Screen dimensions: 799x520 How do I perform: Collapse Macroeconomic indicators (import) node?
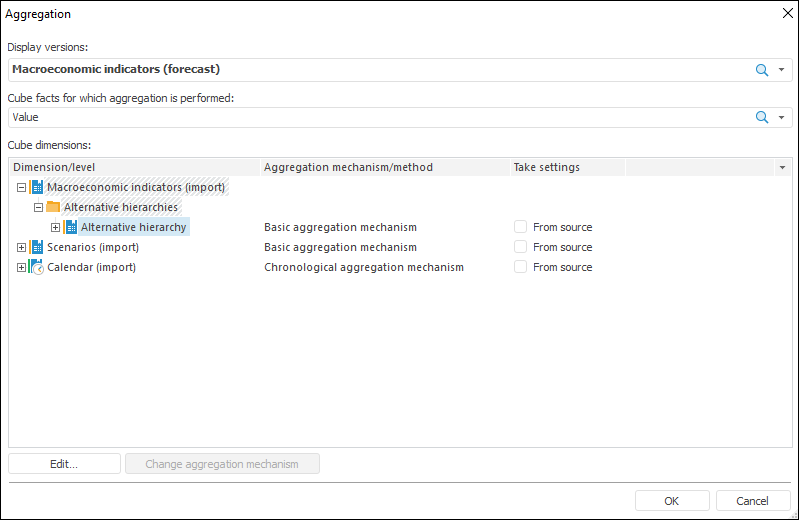pyautogui.click(x=21, y=187)
